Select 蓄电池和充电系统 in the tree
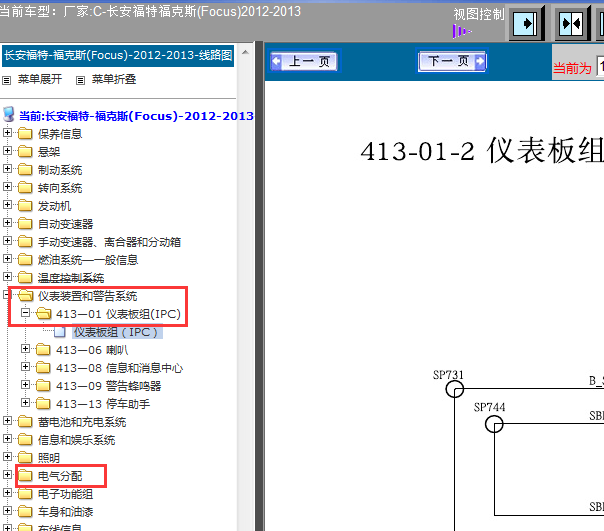Image resolution: width=604 pixels, height=531 pixels. click(x=82, y=422)
